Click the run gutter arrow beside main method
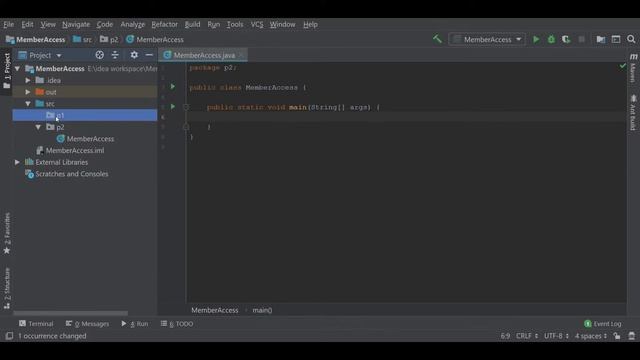This screenshot has height=360, width=640. (173, 107)
